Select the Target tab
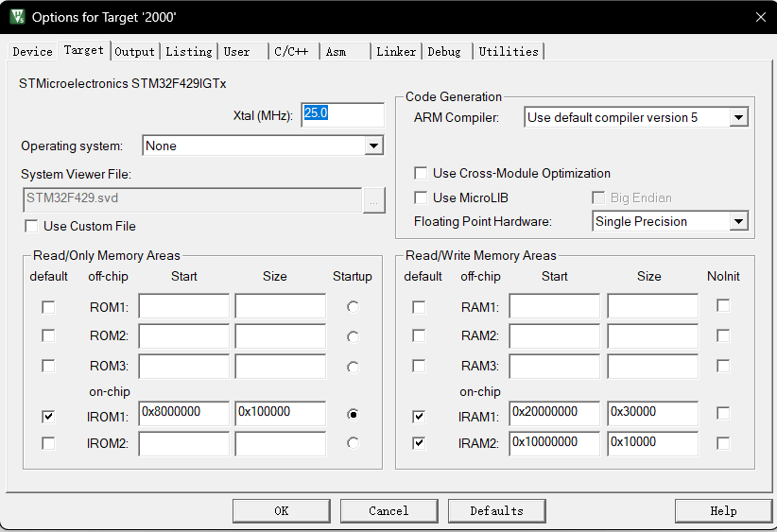Viewport: 777px width, 532px height. click(84, 50)
